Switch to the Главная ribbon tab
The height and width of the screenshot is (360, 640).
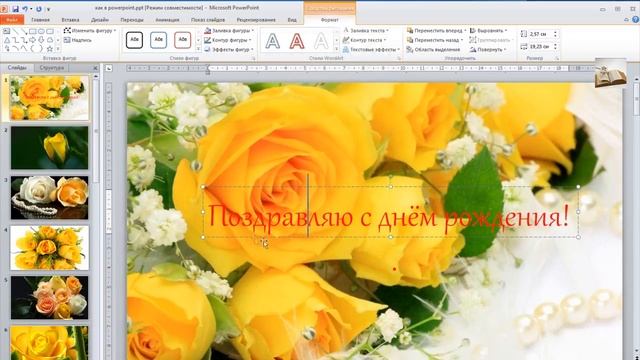[40, 20]
